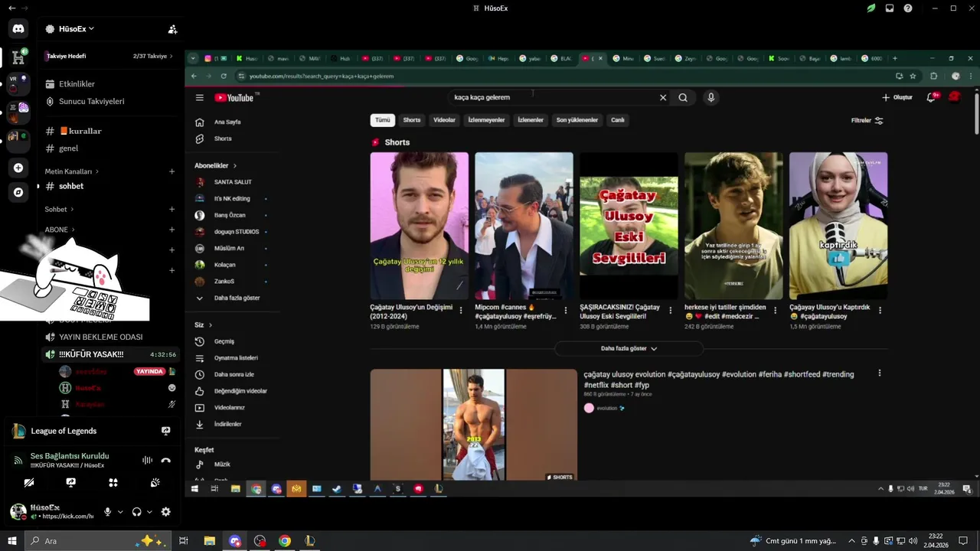Click Windows taskbar Ara search box
The height and width of the screenshot is (551, 980).
[x=100, y=541]
